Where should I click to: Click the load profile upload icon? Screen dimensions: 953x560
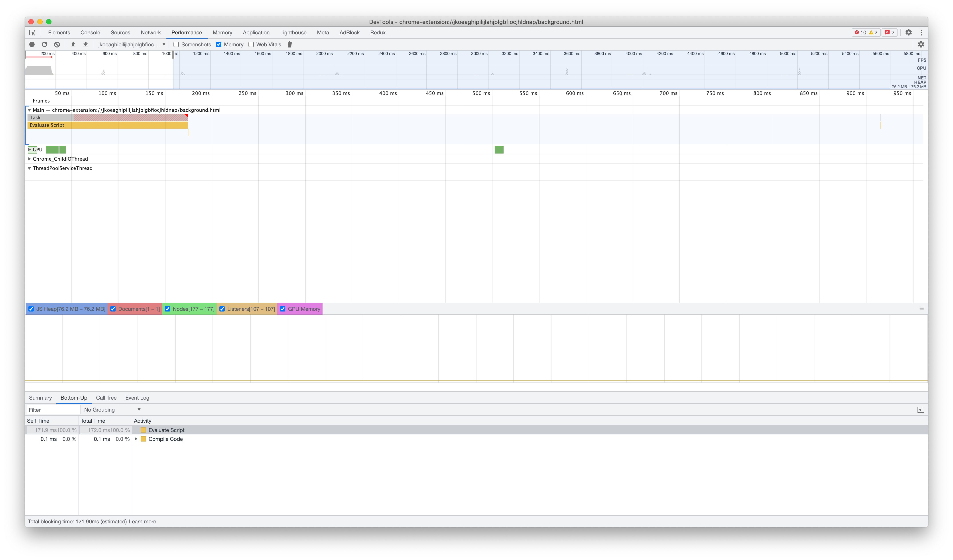point(73,44)
